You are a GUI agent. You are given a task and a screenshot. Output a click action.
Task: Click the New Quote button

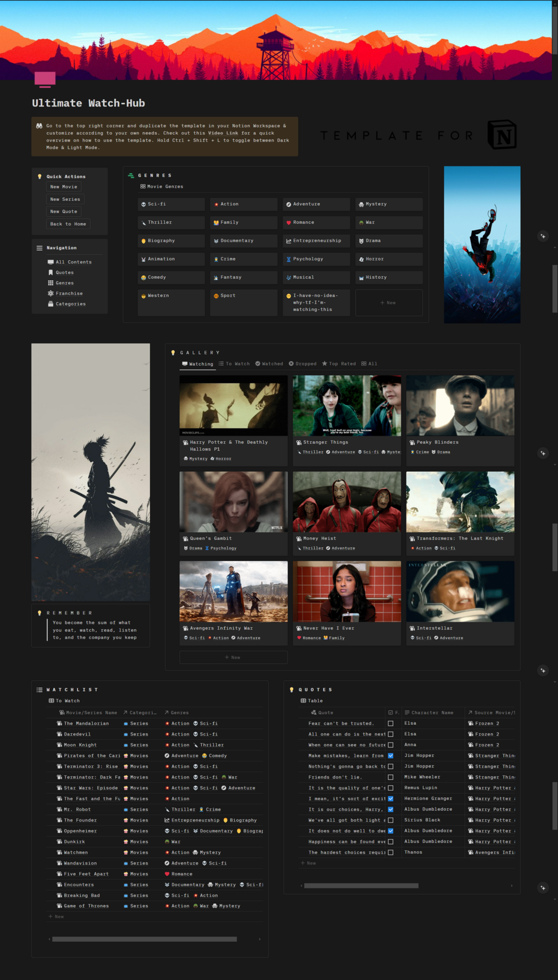pyautogui.click(x=64, y=211)
